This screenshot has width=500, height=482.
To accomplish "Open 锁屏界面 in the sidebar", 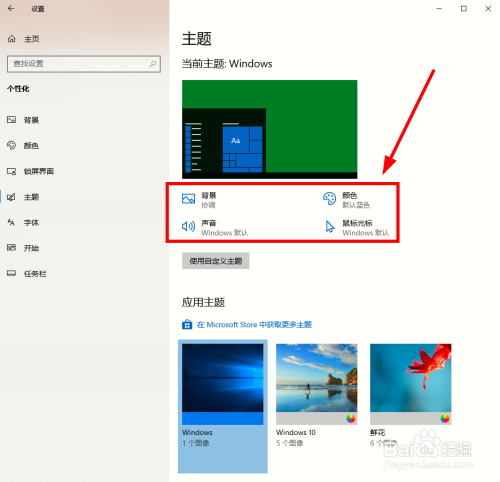I will (x=31, y=171).
